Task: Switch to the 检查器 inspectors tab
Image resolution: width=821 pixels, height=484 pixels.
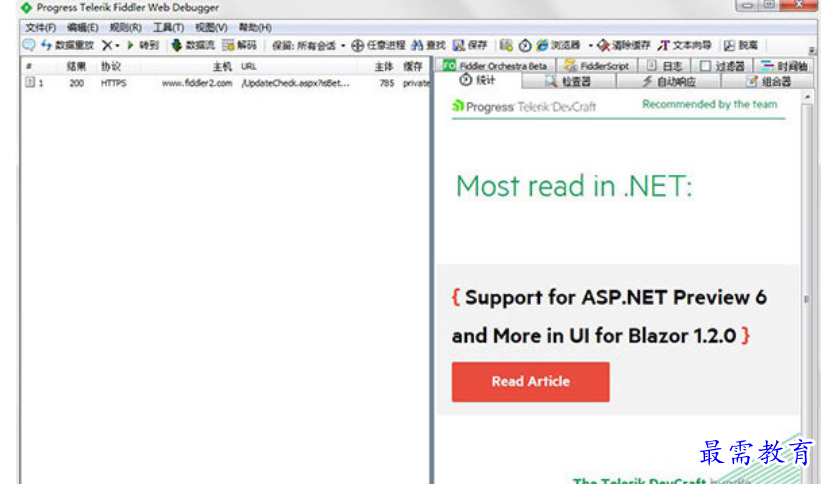Action: point(568,82)
